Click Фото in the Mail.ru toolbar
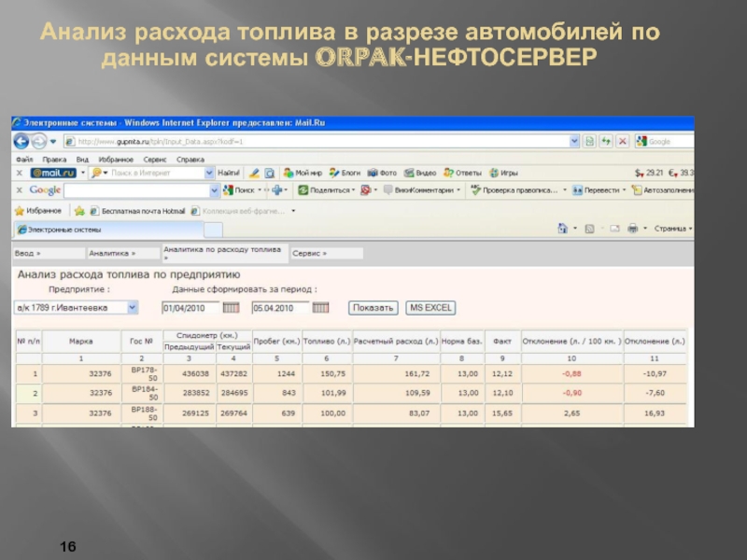This screenshot has height=560, width=747. [x=383, y=173]
